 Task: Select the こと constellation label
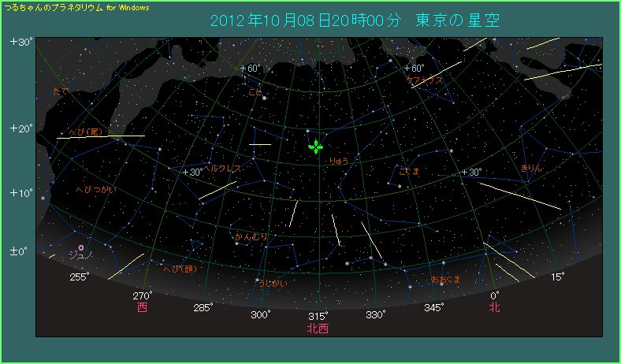[x=255, y=92]
